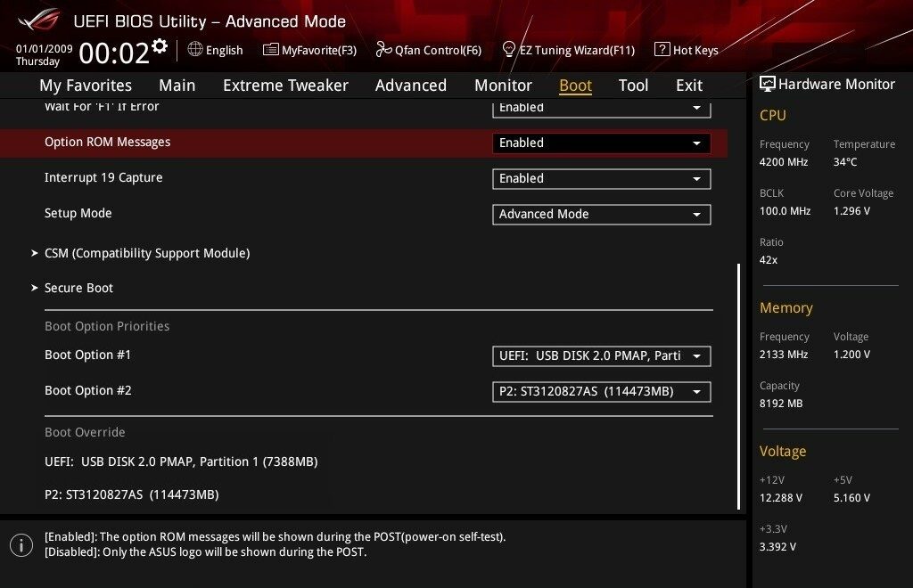Open MyFavorite settings
The image size is (913, 588).
click(x=308, y=50)
